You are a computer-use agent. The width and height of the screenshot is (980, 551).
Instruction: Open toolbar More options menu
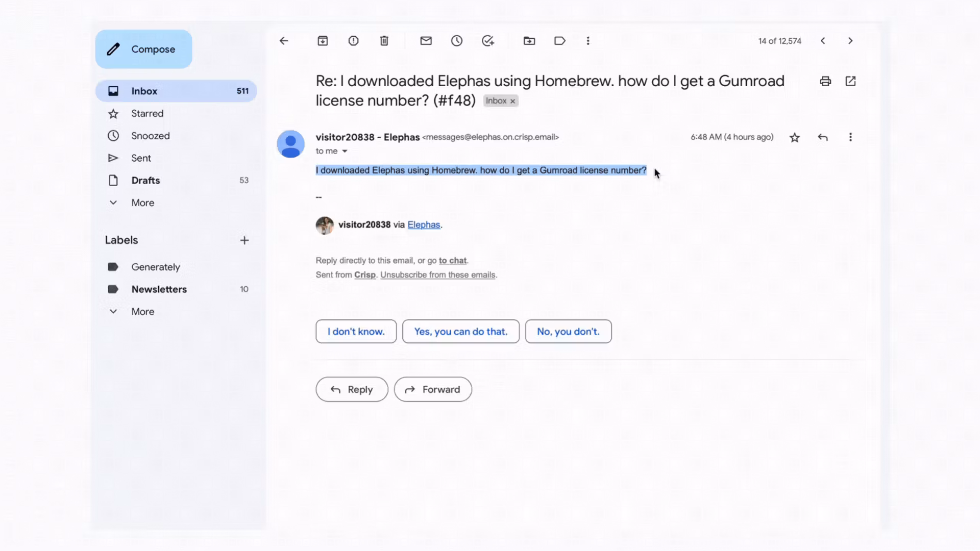(x=588, y=41)
